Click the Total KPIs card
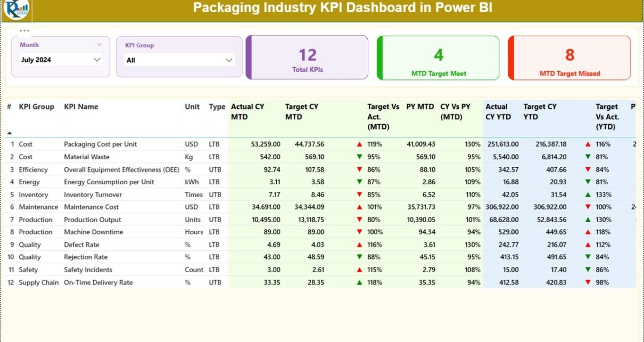The image size is (644, 342). (x=307, y=58)
